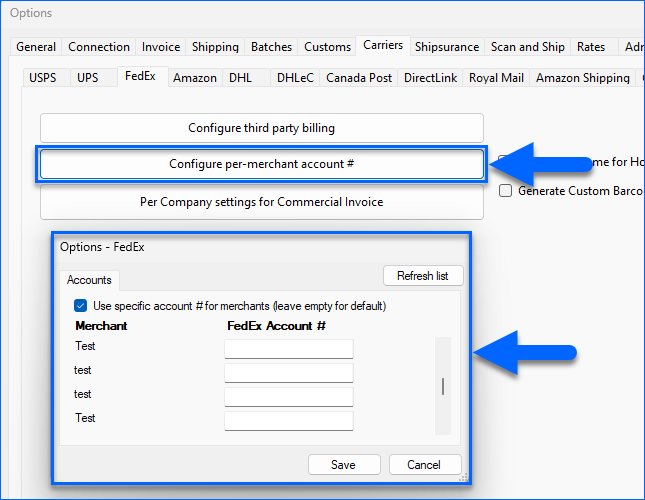Click the first Test merchant account field
Screen dimensions: 645x500
pos(289,349)
